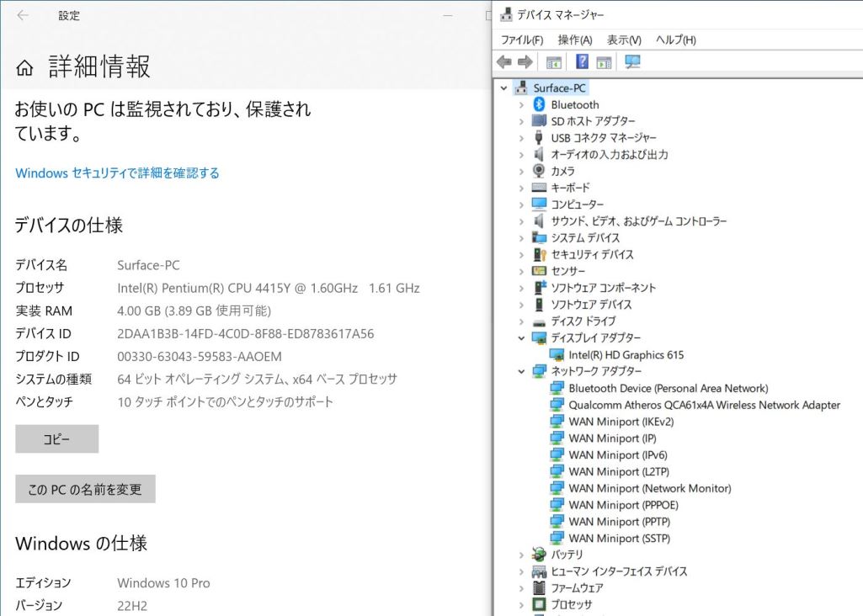Select the カメラ device category icon
Viewport: 863px width, 616px height.
click(540, 171)
